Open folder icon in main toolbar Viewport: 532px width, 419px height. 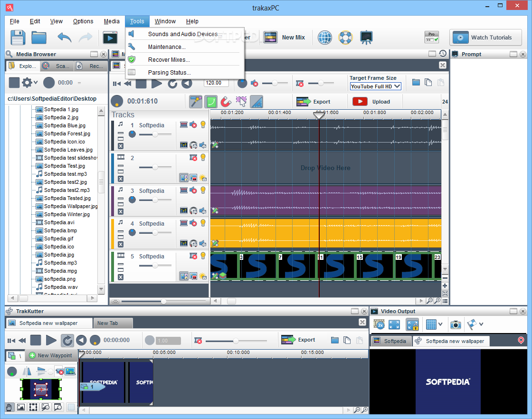pos(39,38)
